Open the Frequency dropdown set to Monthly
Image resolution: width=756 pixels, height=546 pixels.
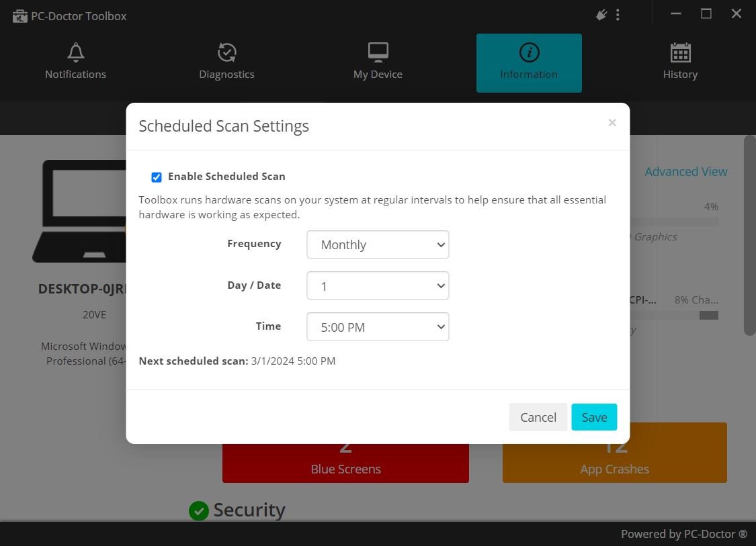(x=378, y=244)
